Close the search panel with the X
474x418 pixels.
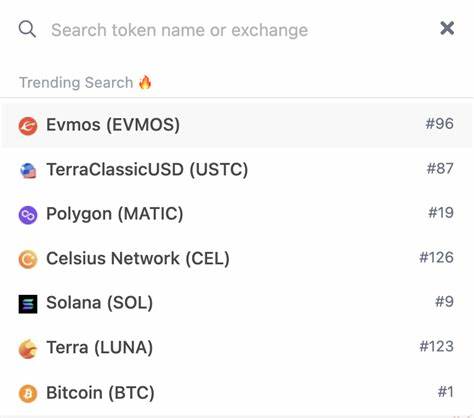point(447,28)
